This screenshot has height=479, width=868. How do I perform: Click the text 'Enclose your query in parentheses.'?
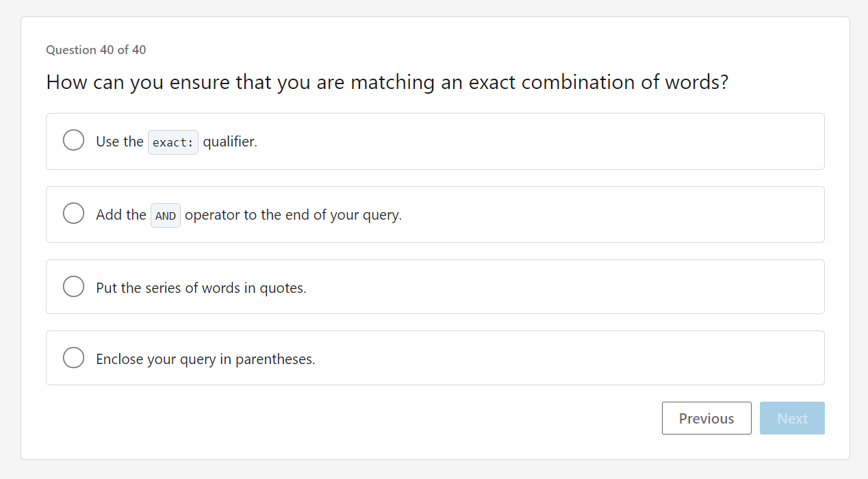(x=205, y=359)
